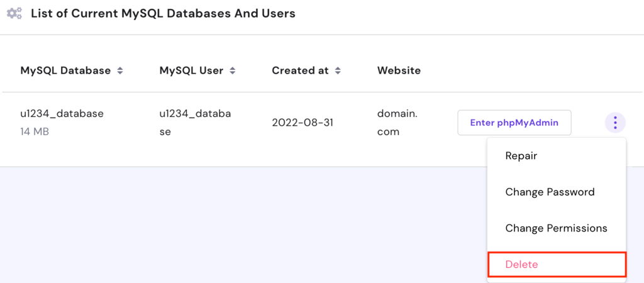
Task: Click sort arrows next to MySQL Database
Action: coord(119,71)
